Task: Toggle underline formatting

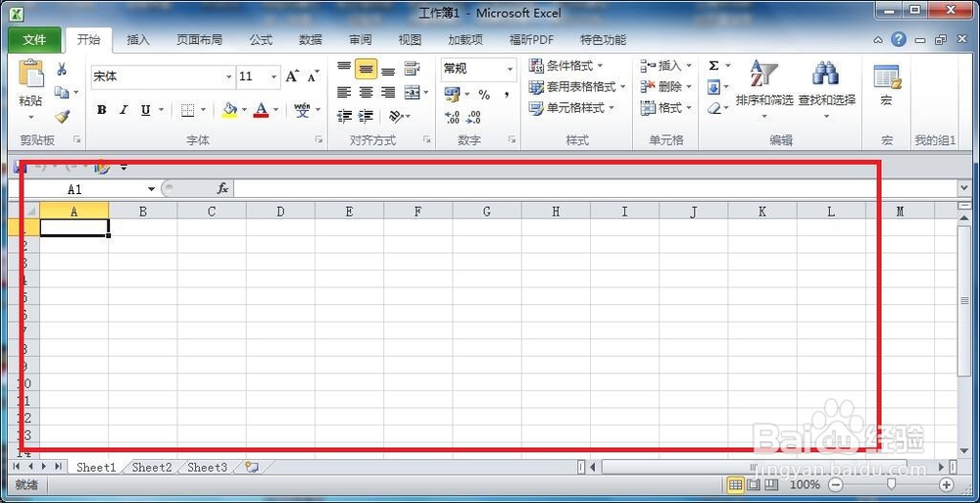Action: pos(145,110)
